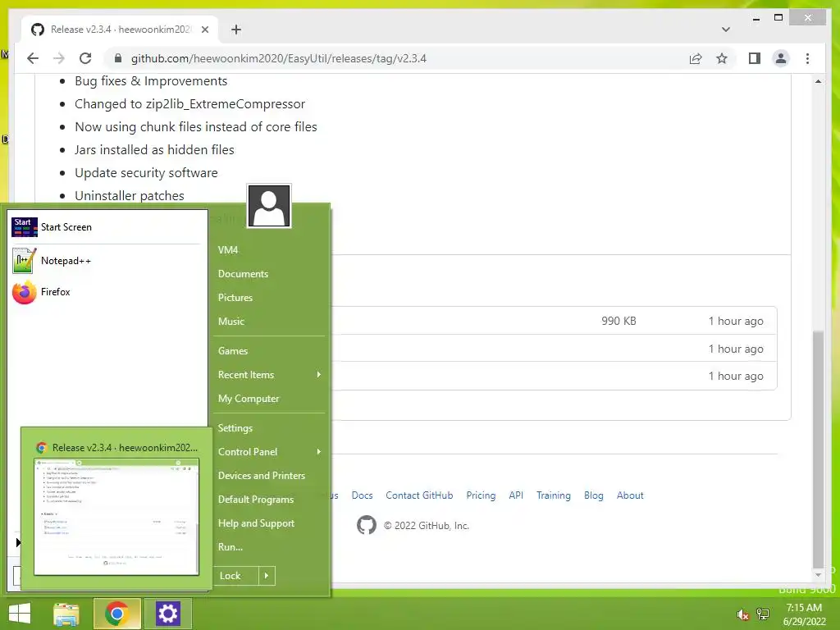This screenshot has width=840, height=630.
Task: Open Training footer link
Action: coord(554,495)
